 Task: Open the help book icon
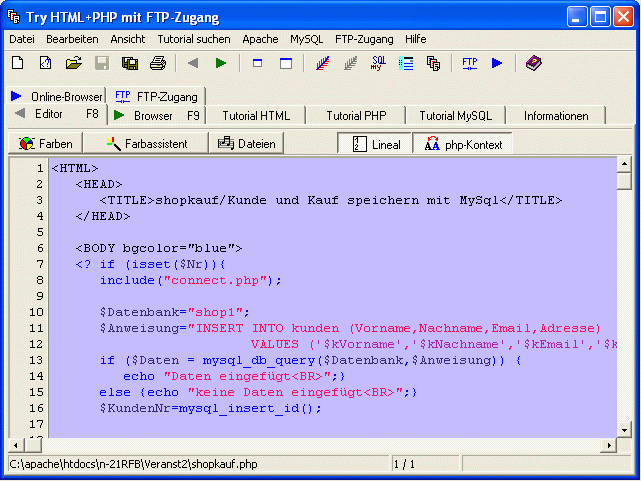(533, 63)
